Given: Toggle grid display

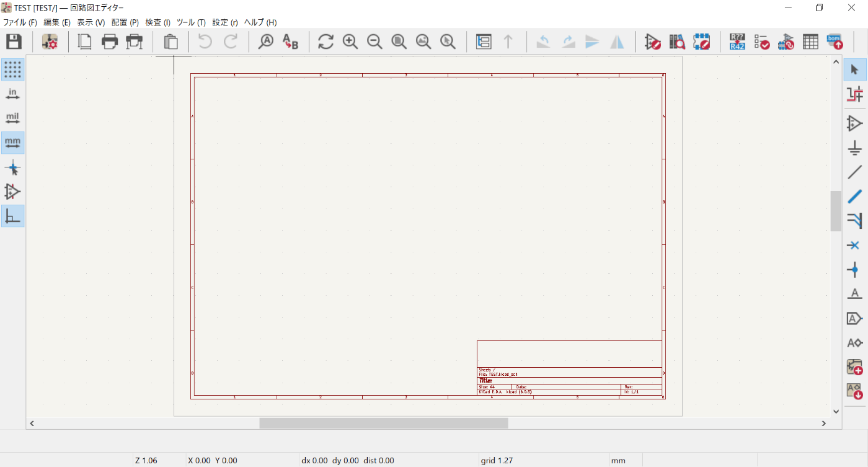Looking at the screenshot, I should [x=12, y=69].
